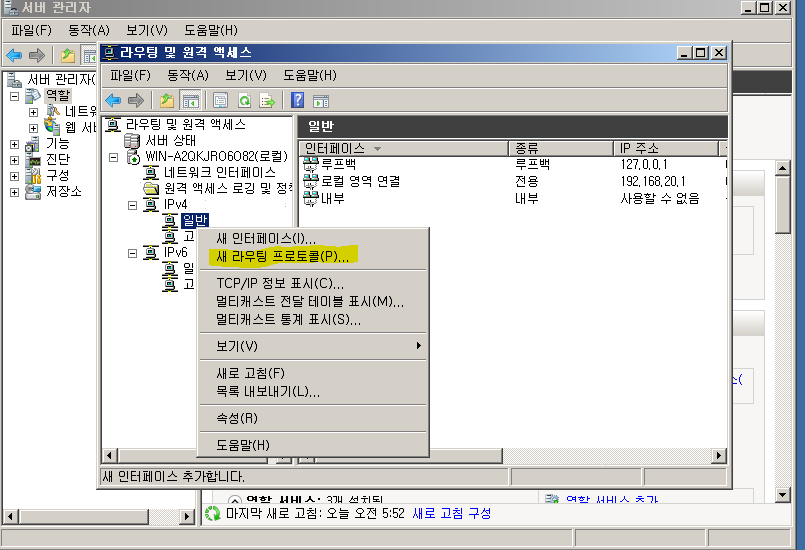
Task: Select IPv6 node in routing tree
Action: click(x=176, y=252)
